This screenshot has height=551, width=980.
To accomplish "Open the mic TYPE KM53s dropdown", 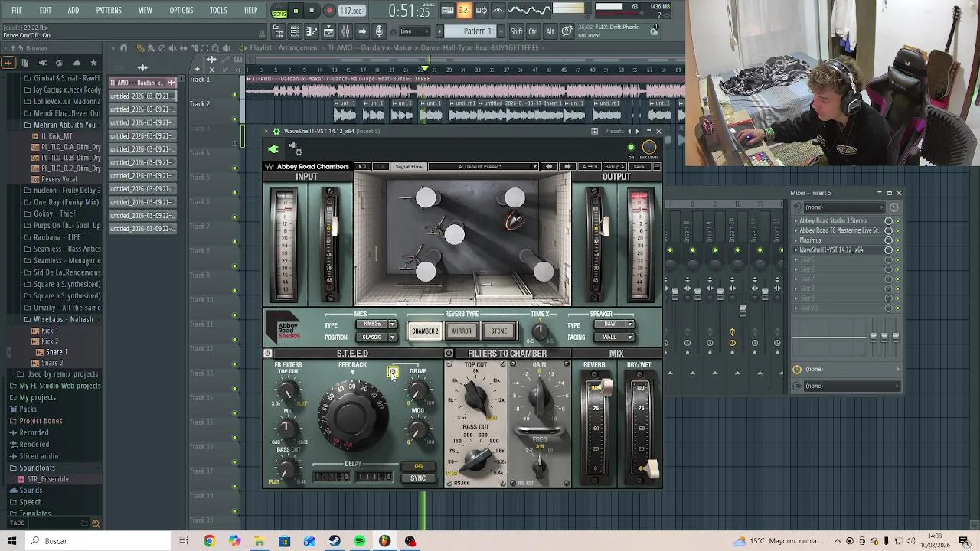I will [376, 324].
